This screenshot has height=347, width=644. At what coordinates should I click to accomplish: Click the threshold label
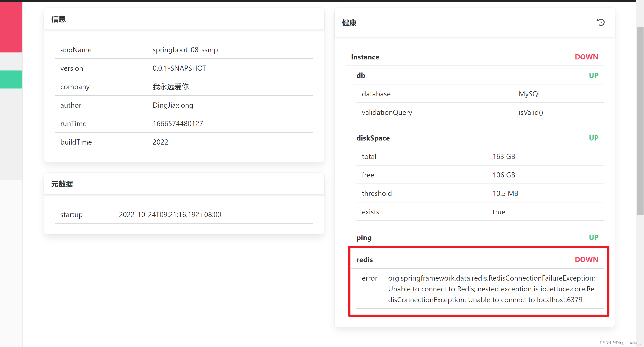pyautogui.click(x=377, y=193)
